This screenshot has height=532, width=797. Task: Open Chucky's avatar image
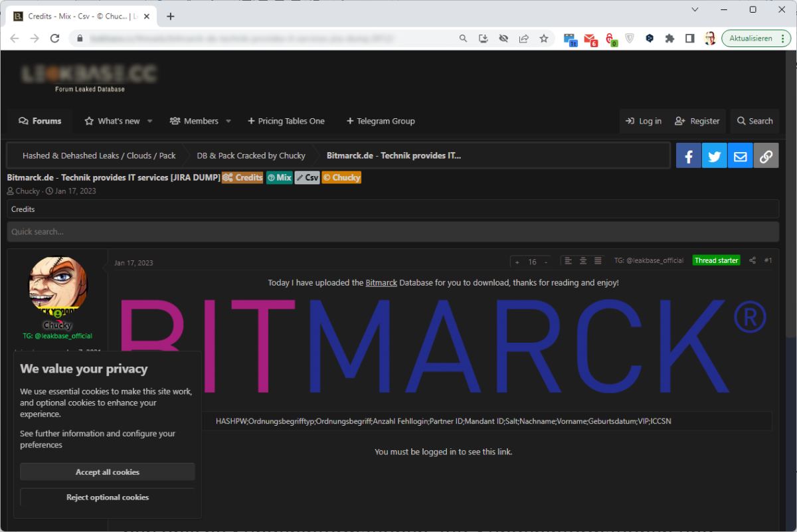pyautogui.click(x=58, y=286)
